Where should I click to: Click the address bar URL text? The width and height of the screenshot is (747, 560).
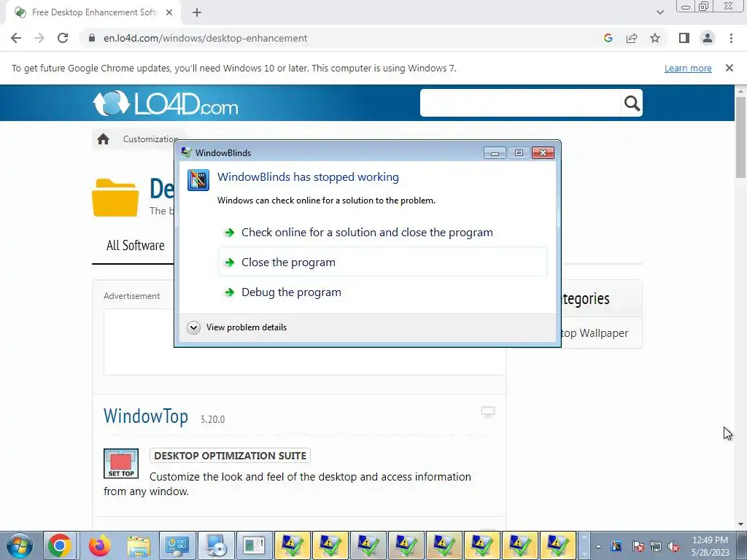205,38
